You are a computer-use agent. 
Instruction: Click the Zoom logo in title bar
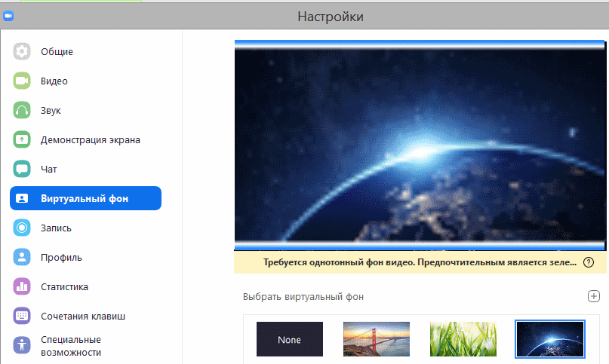pyautogui.click(x=8, y=16)
